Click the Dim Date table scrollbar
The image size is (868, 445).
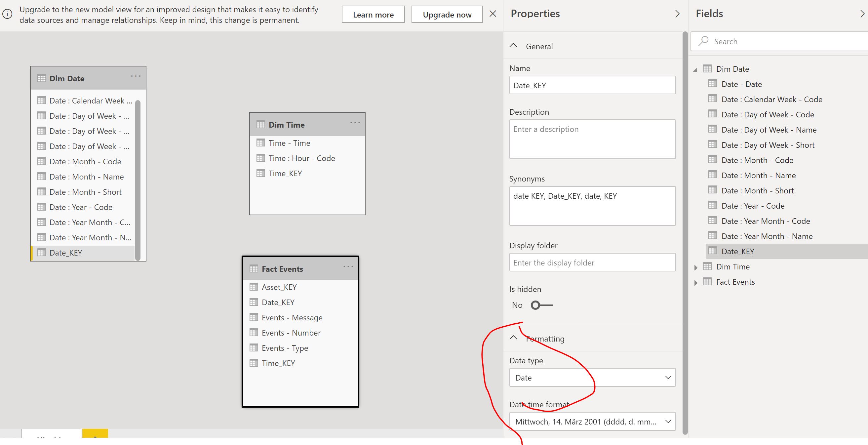[x=138, y=181]
